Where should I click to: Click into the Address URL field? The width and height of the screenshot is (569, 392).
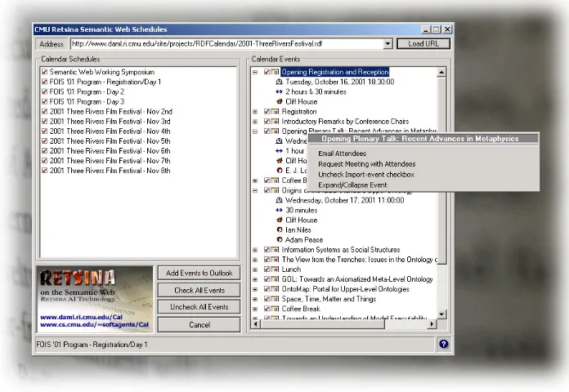point(226,44)
